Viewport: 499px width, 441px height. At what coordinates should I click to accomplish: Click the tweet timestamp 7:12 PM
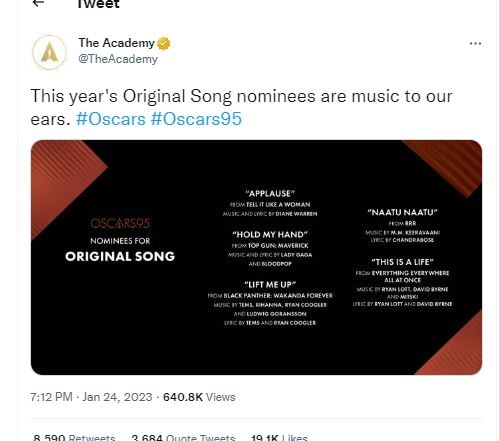51,397
